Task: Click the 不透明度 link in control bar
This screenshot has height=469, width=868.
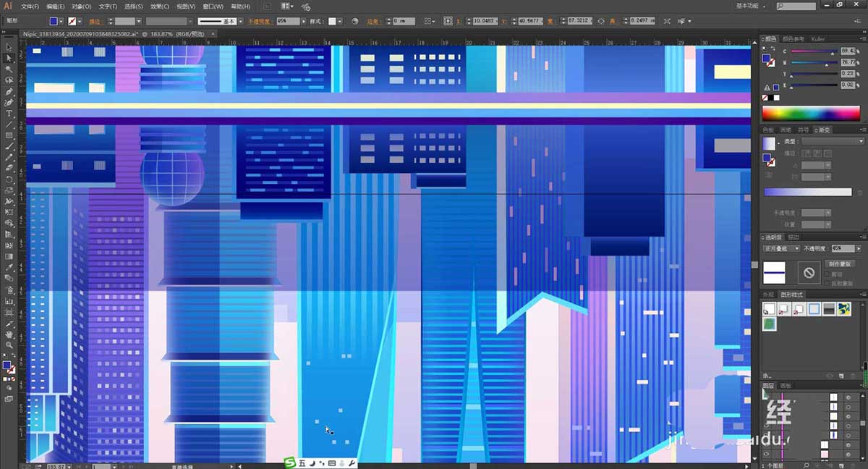Action: pyautogui.click(x=260, y=21)
